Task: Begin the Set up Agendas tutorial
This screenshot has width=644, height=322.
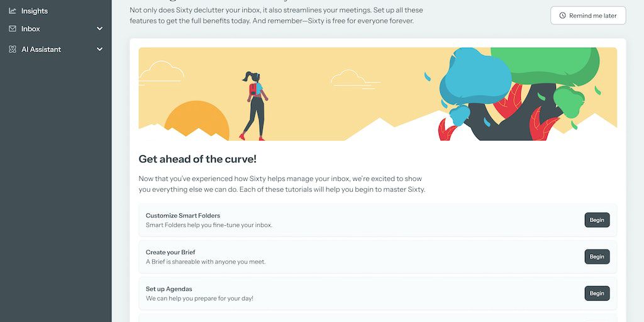Action: coord(597,293)
